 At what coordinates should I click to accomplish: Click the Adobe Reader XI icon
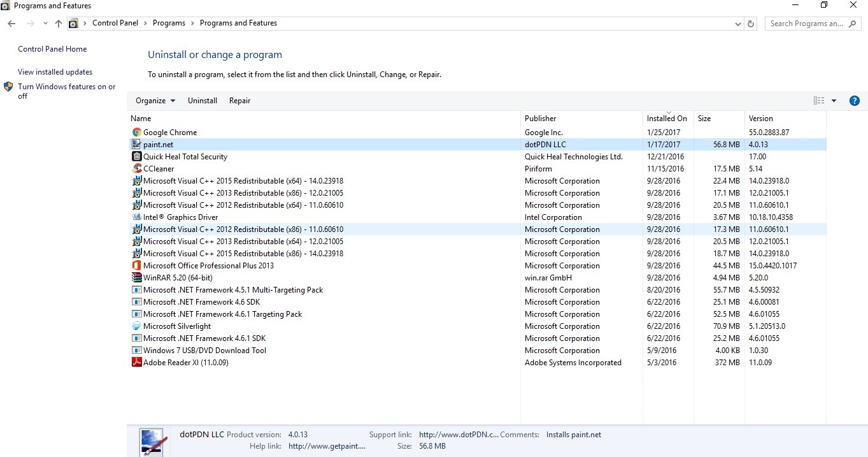click(136, 363)
